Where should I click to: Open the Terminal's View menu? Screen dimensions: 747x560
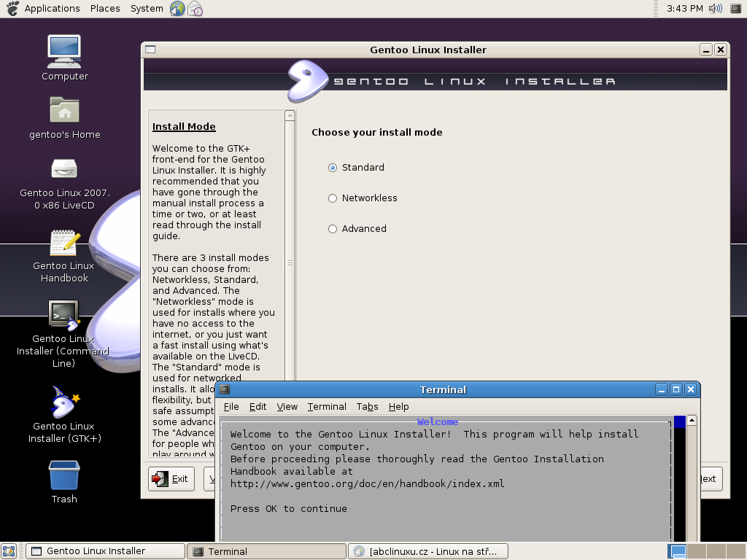287,407
